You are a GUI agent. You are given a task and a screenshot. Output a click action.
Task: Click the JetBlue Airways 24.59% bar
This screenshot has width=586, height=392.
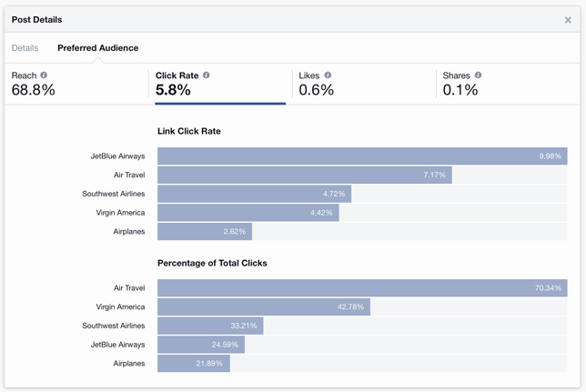201,345
